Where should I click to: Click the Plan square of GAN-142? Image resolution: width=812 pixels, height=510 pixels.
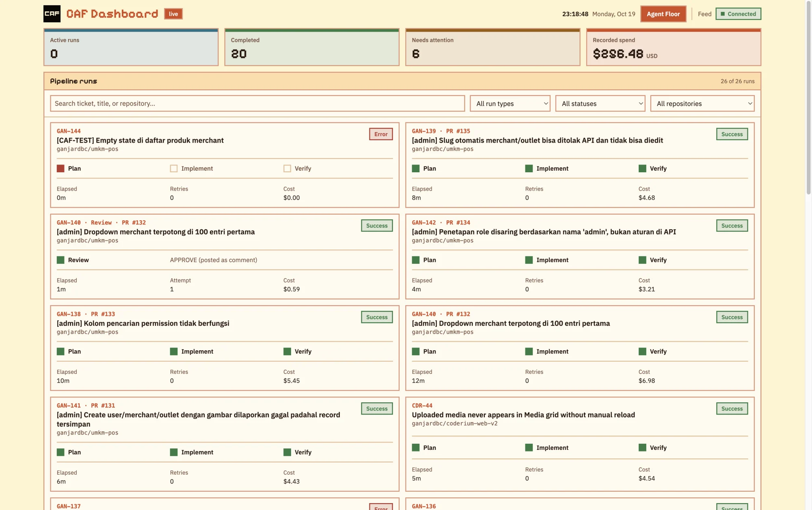pos(416,260)
